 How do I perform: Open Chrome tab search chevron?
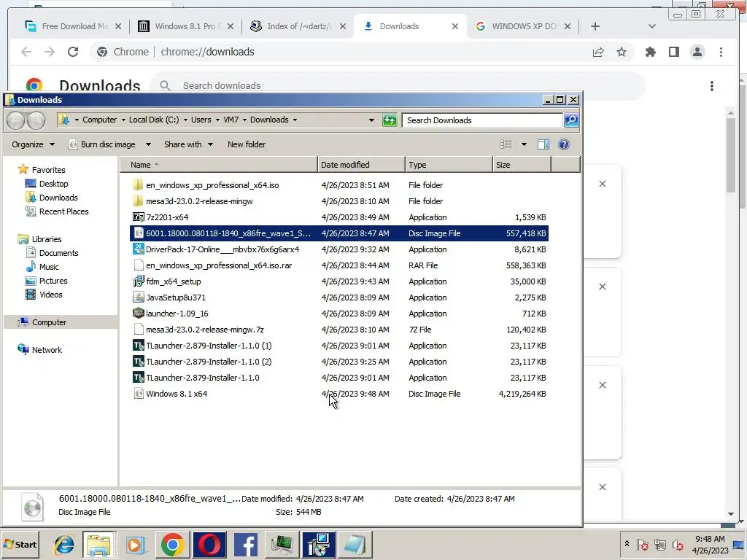coord(651,26)
